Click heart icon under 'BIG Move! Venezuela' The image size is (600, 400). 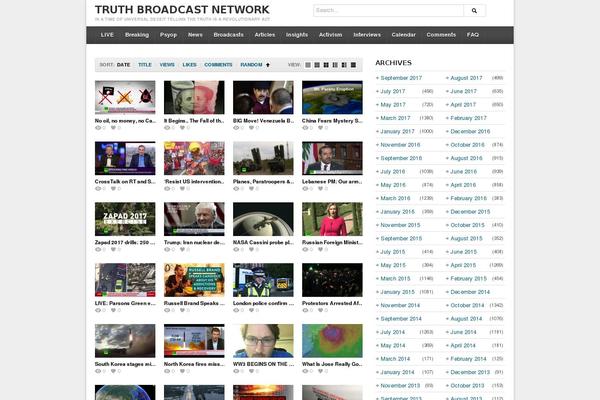[x=251, y=128]
